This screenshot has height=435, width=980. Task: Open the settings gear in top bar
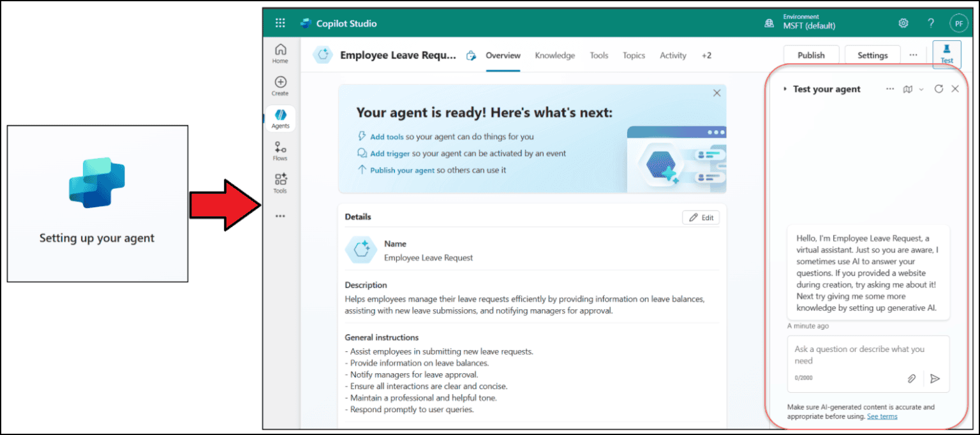(903, 24)
